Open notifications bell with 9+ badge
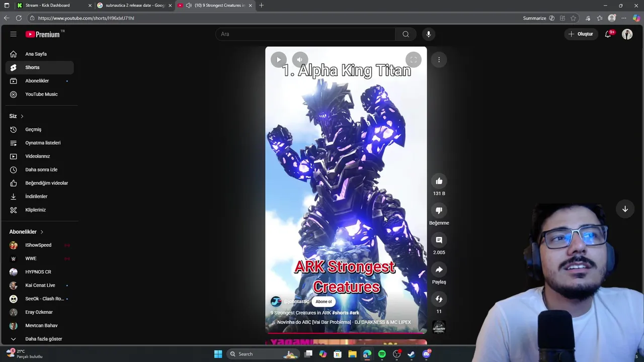 coord(608,34)
